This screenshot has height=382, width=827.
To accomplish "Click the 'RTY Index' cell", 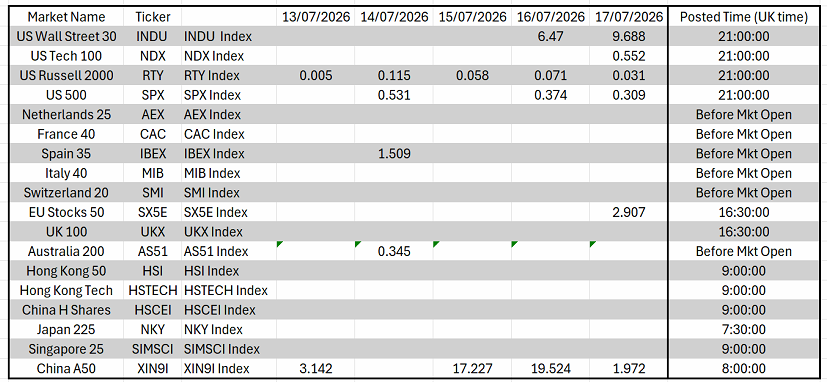I will (229, 75).
